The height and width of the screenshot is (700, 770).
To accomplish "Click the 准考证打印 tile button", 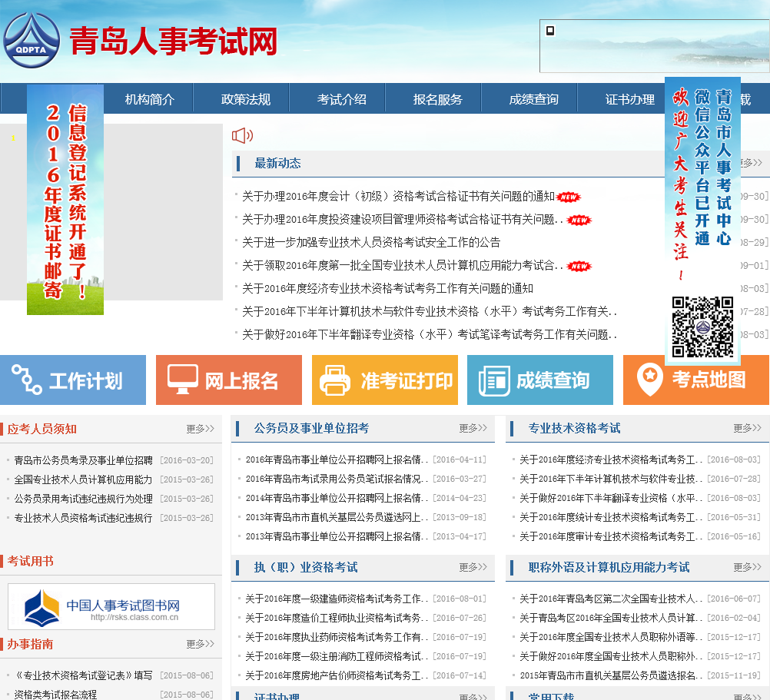I will click(385, 380).
